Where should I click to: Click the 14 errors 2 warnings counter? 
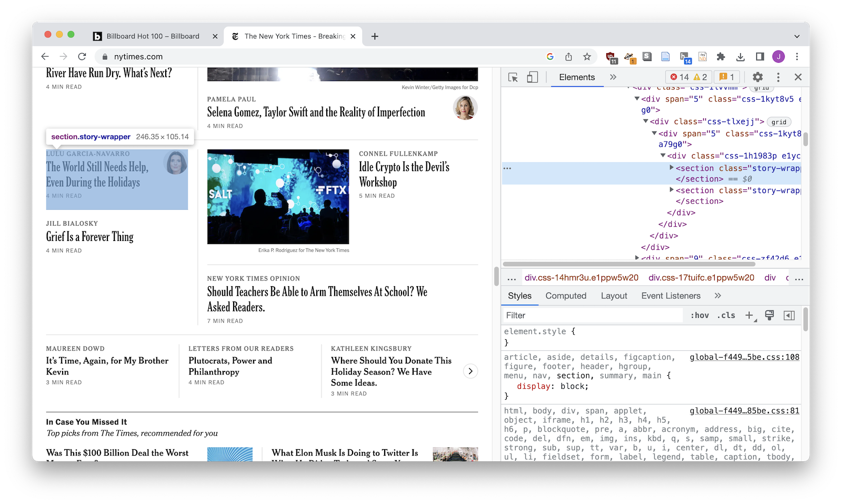click(689, 77)
